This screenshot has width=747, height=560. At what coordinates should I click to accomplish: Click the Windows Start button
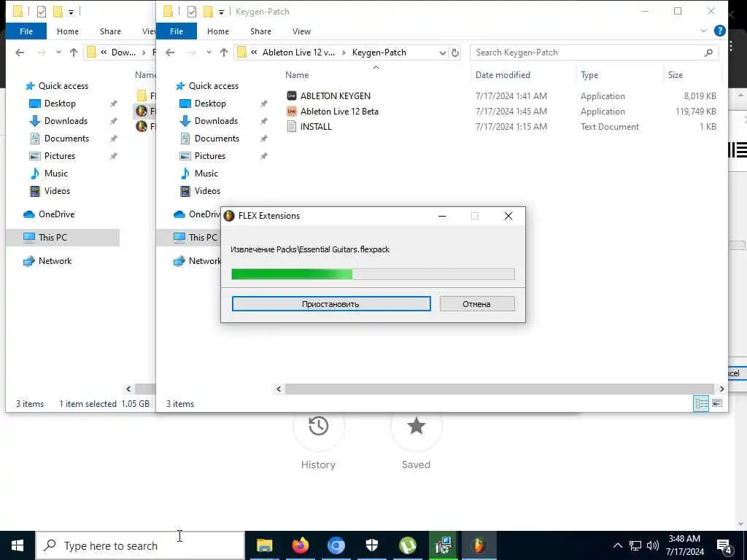pos(18,545)
